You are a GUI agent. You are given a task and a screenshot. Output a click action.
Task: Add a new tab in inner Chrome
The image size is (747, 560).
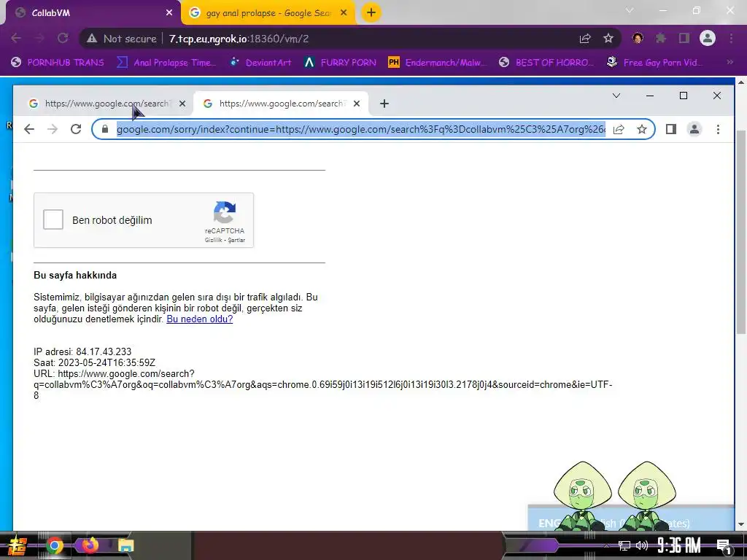pos(384,104)
